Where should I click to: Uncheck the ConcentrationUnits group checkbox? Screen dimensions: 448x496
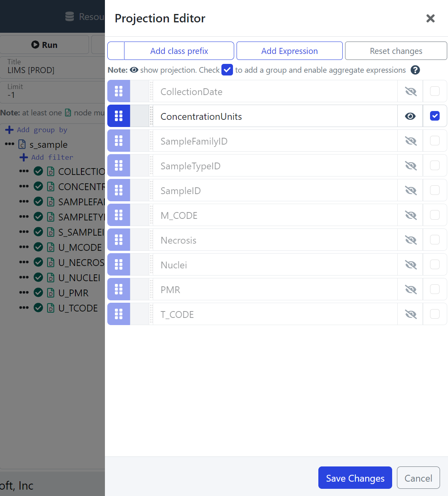(435, 116)
